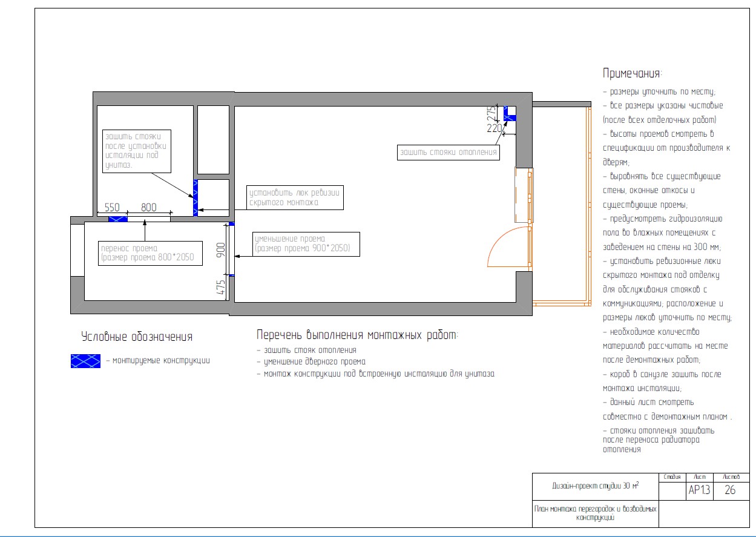This screenshot has height=537, width=756.
Task: Select the dimension value "800"
Action: [x=149, y=207]
